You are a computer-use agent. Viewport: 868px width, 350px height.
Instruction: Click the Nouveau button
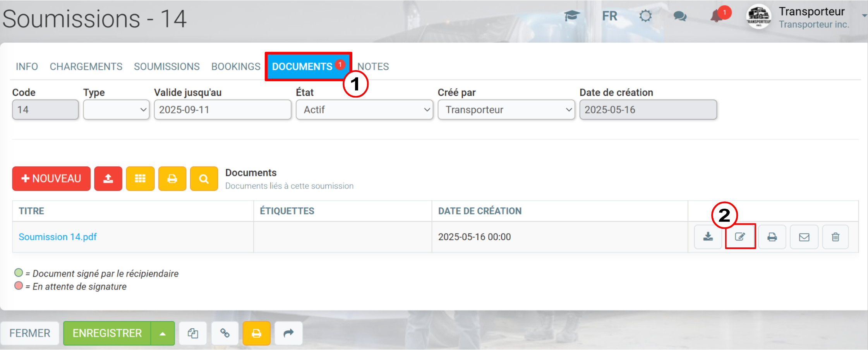(x=51, y=178)
